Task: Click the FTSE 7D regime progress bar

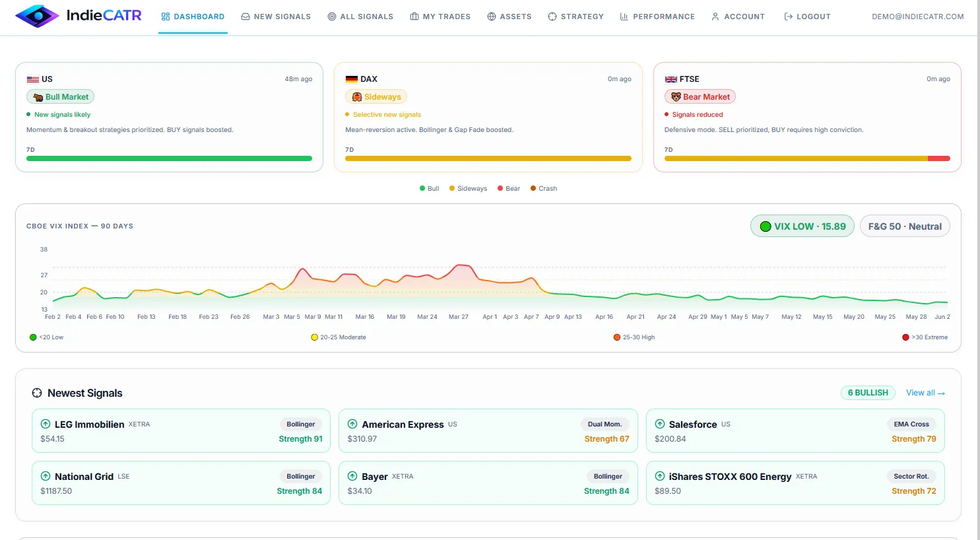Action: point(807,158)
